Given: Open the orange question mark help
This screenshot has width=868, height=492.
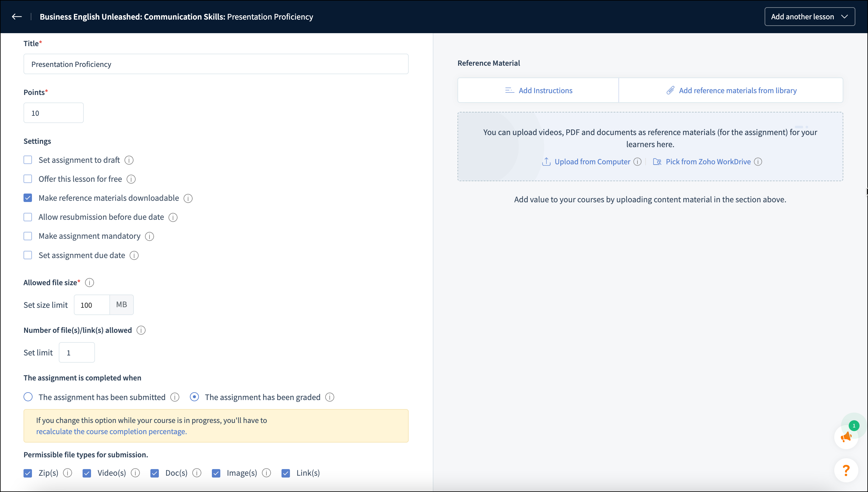Looking at the screenshot, I should click(846, 470).
